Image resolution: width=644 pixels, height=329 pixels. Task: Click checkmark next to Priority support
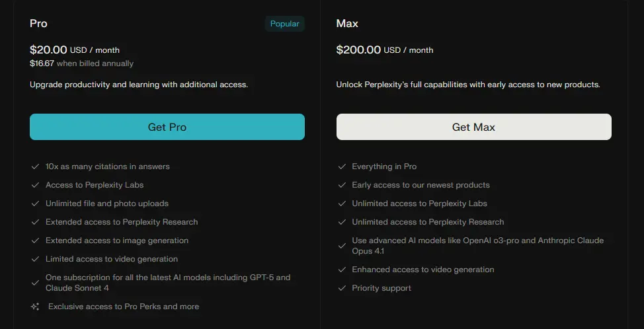pos(342,288)
